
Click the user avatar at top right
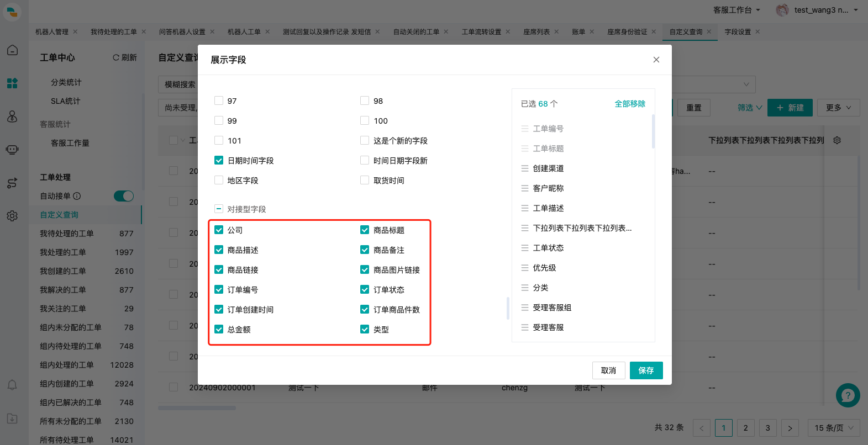click(782, 10)
